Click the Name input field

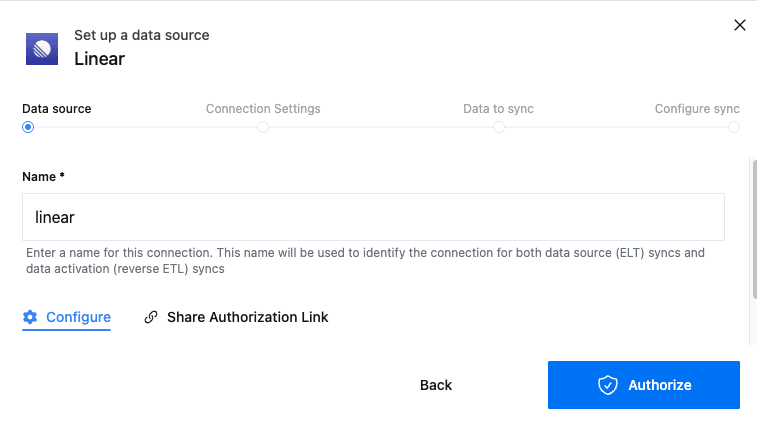tap(373, 217)
